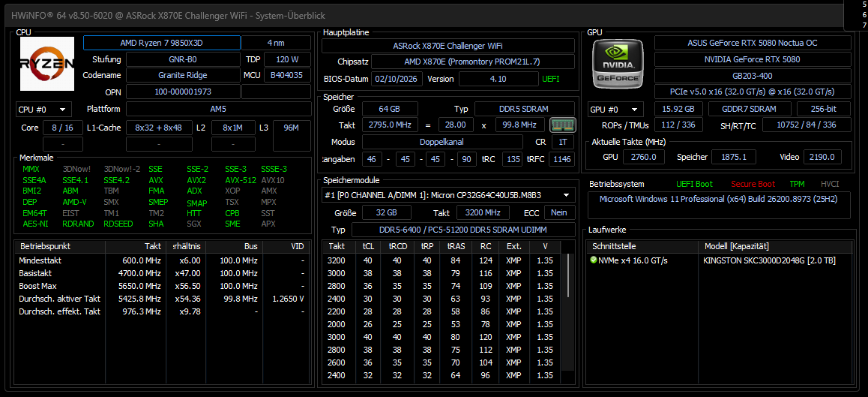The image size is (868, 397).
Task: Click the RDSEED feature label
Action: click(118, 224)
